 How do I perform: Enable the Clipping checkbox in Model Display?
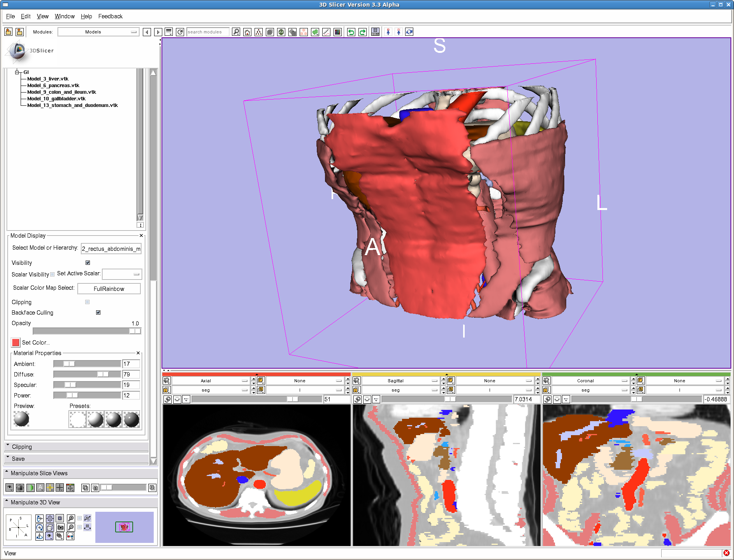88,302
